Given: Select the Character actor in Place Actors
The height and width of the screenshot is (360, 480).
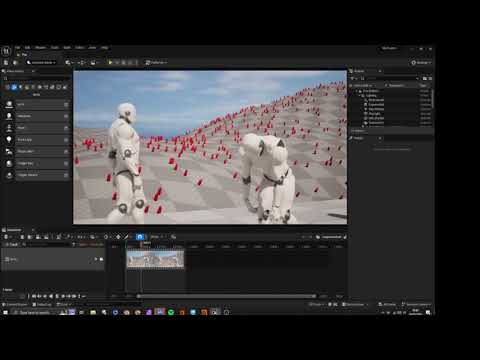Looking at the screenshot, I should [x=37, y=116].
